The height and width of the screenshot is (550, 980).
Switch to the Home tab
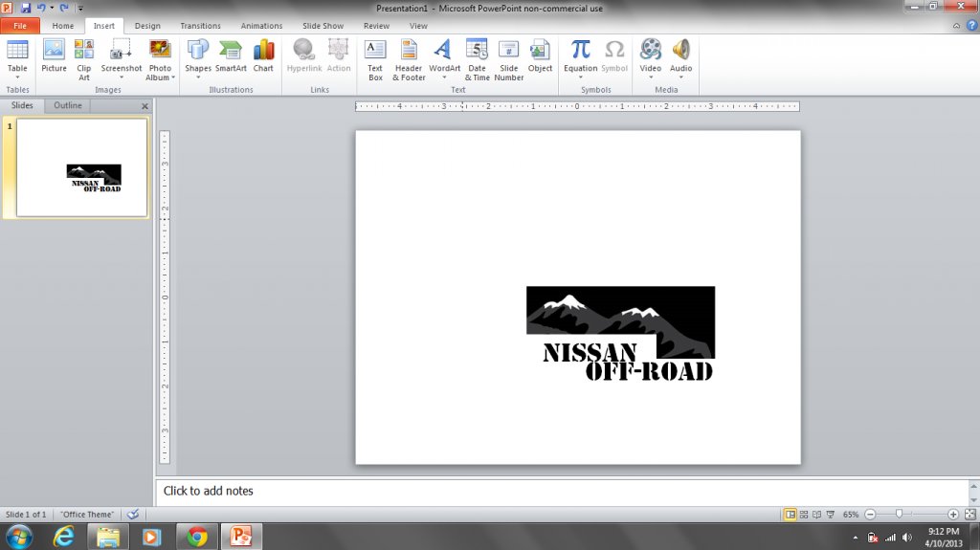(62, 26)
